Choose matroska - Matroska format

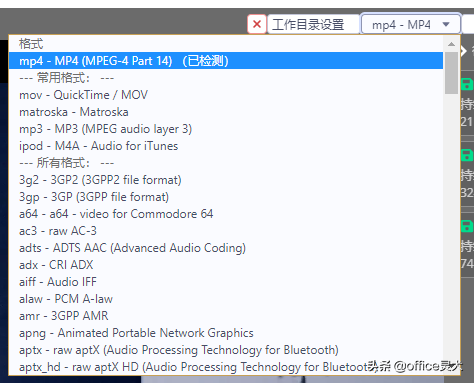point(226,112)
